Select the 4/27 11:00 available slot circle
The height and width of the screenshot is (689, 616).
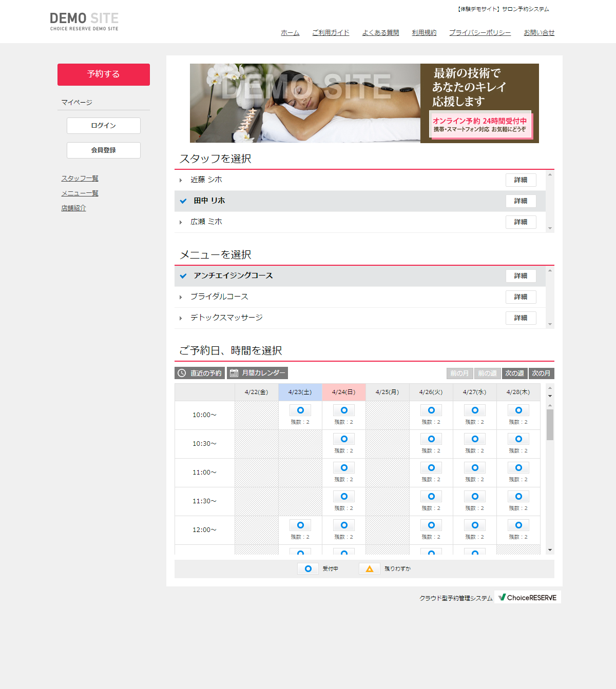click(475, 468)
